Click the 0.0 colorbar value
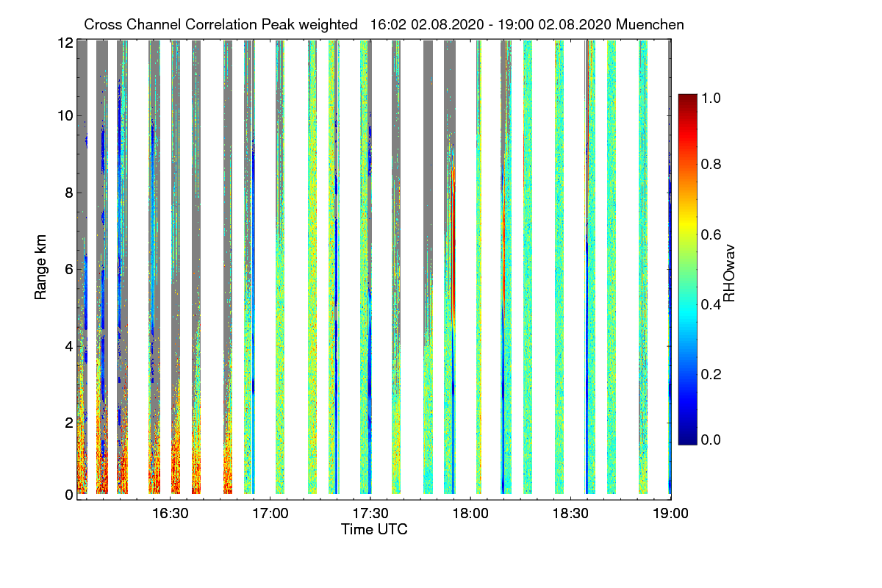 pyautogui.click(x=710, y=440)
